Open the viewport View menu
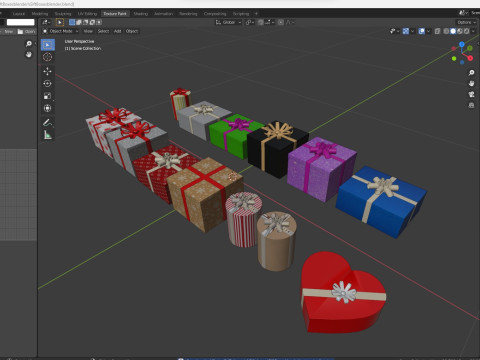 coord(88,31)
